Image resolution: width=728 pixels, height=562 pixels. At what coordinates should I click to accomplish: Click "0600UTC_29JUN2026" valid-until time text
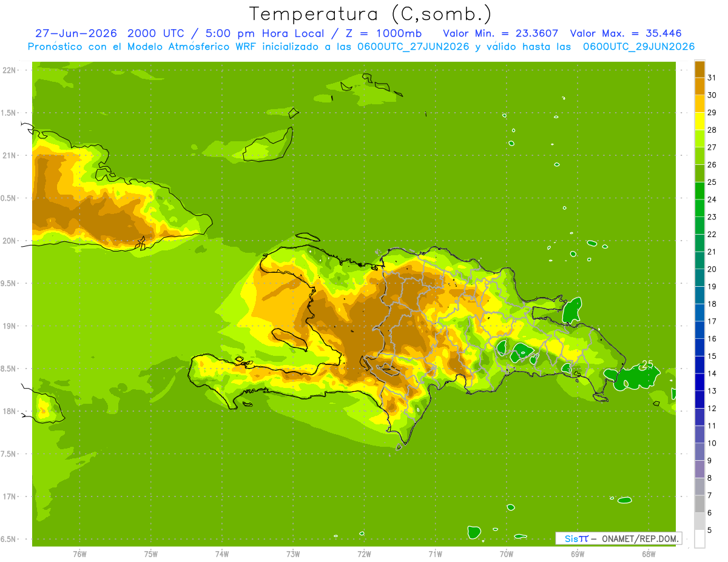click(639, 47)
